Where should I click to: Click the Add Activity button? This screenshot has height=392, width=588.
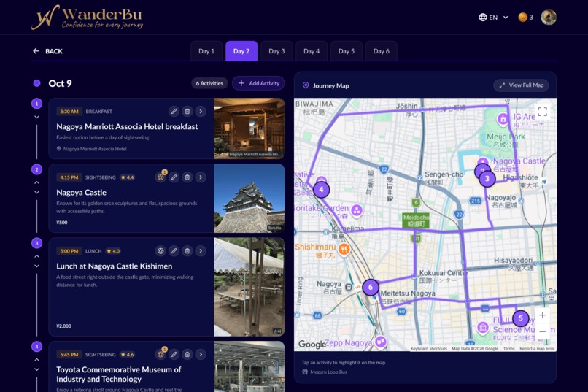(258, 83)
